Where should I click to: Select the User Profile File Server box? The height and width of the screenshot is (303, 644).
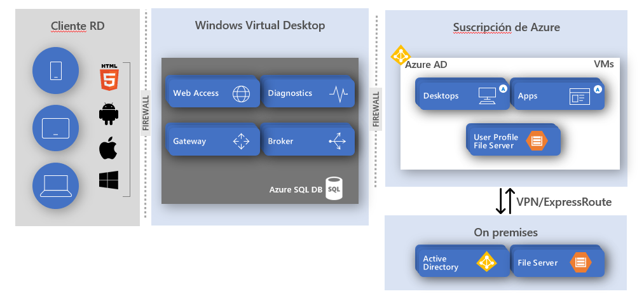[514, 140]
